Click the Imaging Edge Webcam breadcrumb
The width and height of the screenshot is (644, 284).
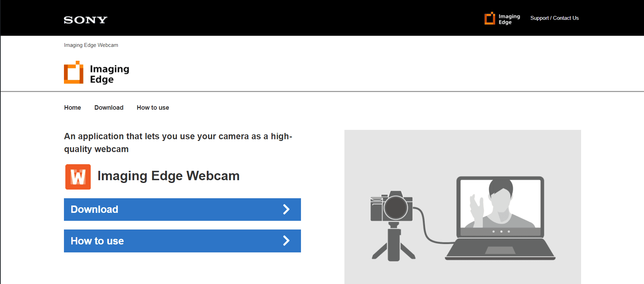(x=91, y=45)
